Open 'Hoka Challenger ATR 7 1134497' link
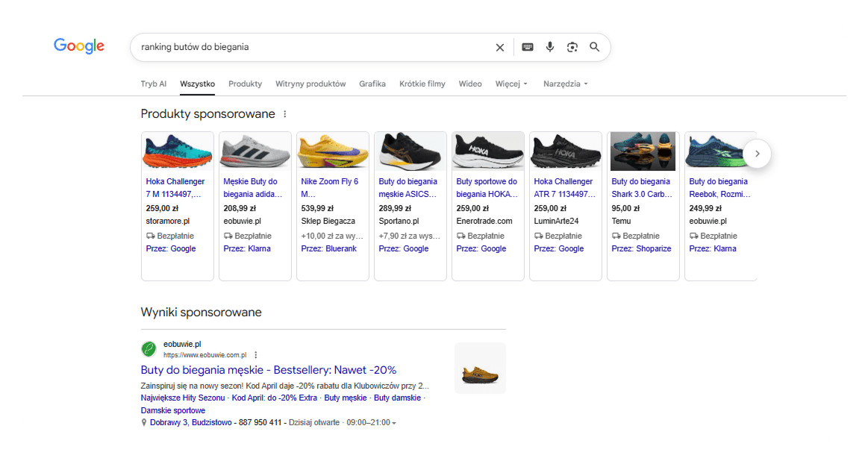868x458 pixels. [565, 187]
